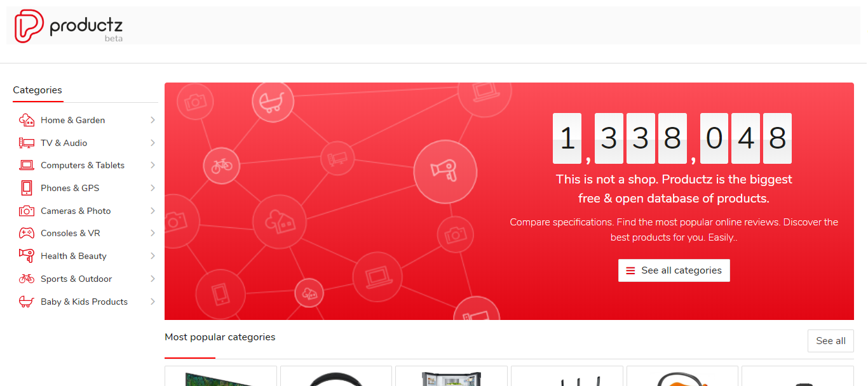Viewport: 868px width, 386px height.
Task: Expand the Computers & Tablets chevron
Action: [153, 165]
